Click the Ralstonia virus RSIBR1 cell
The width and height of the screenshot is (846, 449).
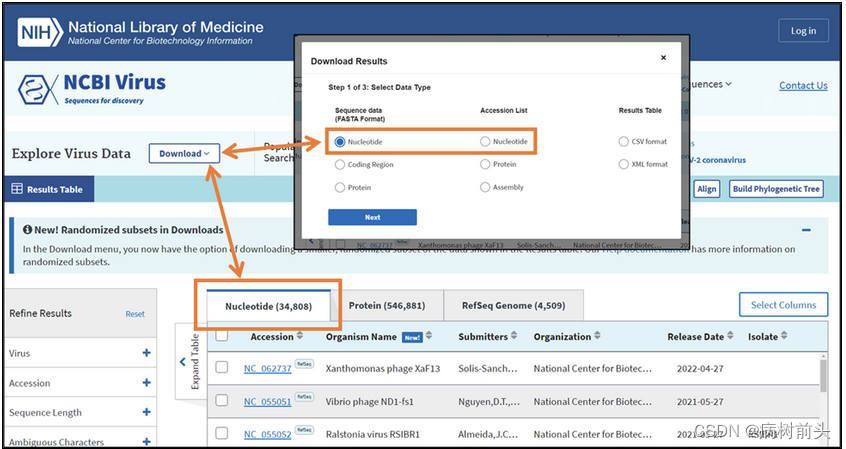[x=372, y=434]
